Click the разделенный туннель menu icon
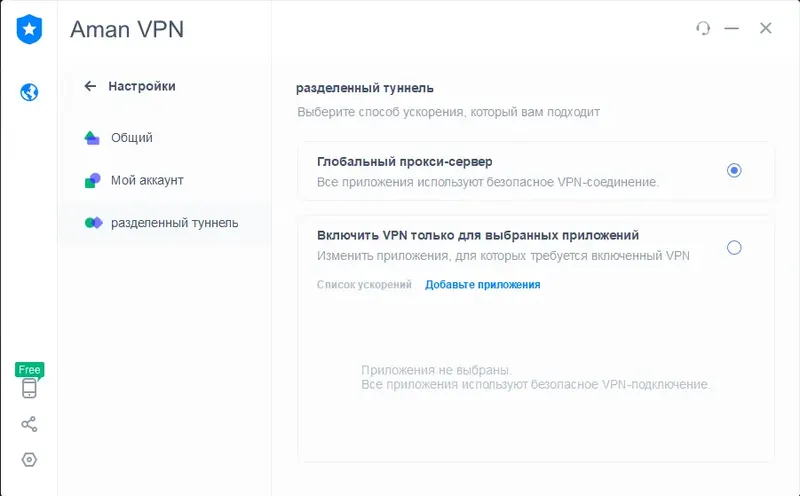800x496 pixels. tap(93, 222)
